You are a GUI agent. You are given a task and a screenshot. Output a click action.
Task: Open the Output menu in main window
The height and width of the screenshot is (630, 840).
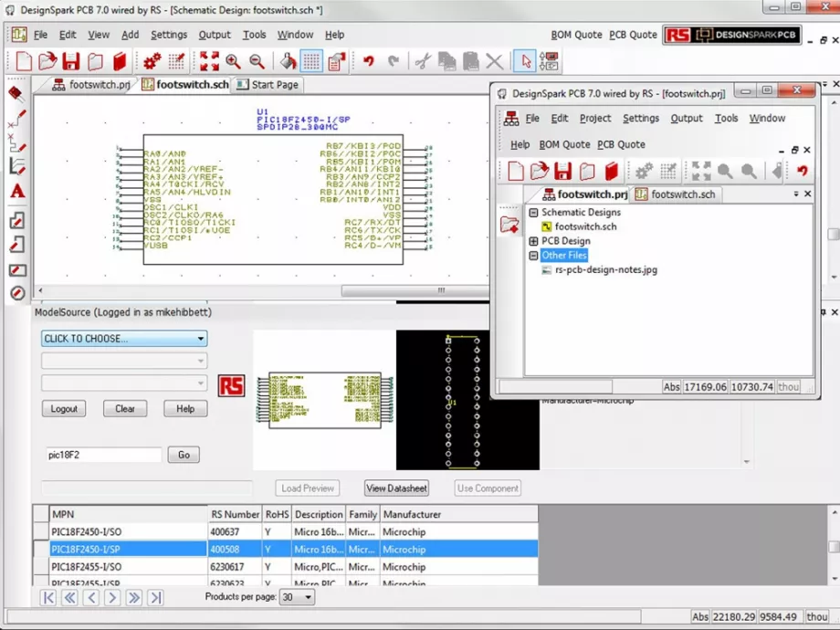tap(215, 35)
